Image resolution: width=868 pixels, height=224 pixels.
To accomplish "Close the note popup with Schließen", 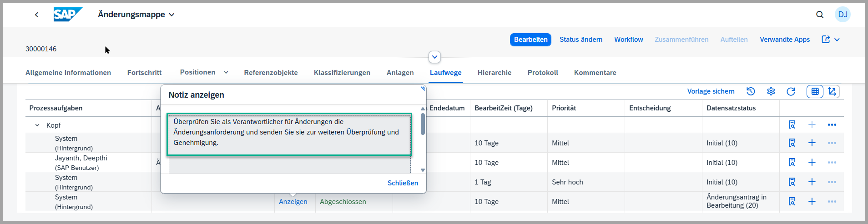I will [403, 183].
